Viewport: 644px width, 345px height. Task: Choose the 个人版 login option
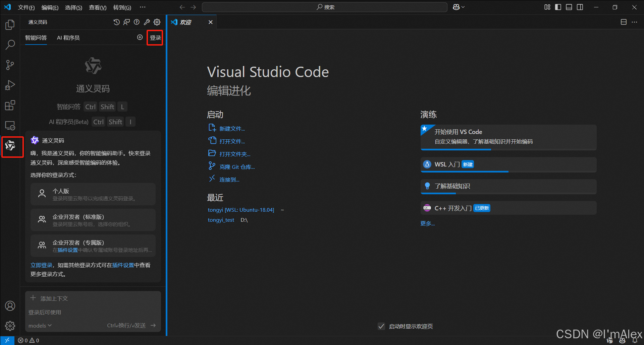coord(93,194)
